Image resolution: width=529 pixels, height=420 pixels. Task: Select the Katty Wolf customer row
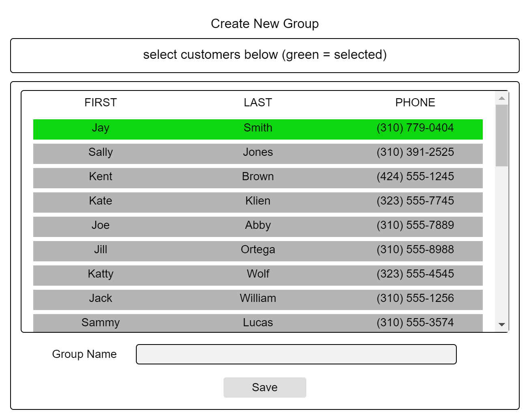258,275
